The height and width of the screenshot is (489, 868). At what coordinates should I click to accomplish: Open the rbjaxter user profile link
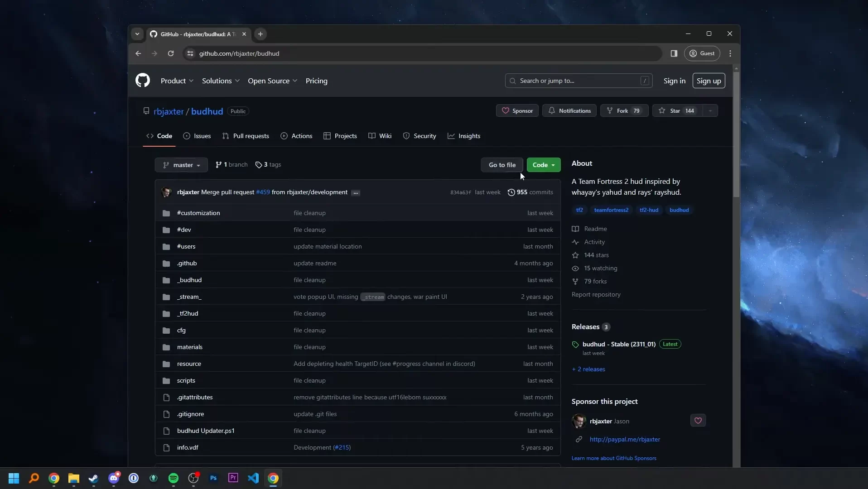(169, 111)
